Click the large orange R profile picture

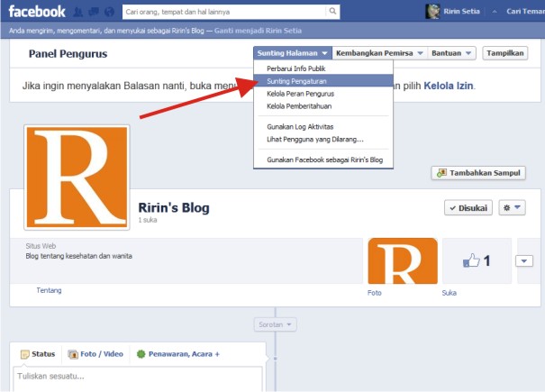pos(77,178)
